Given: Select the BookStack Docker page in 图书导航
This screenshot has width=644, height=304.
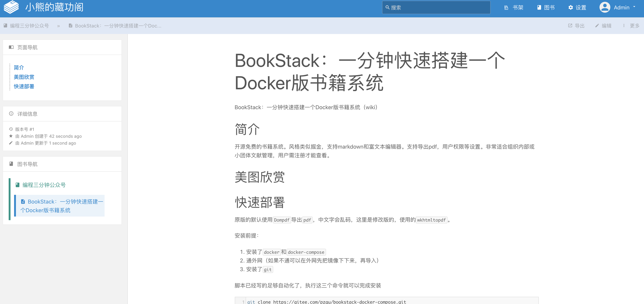Looking at the screenshot, I should pos(61,206).
